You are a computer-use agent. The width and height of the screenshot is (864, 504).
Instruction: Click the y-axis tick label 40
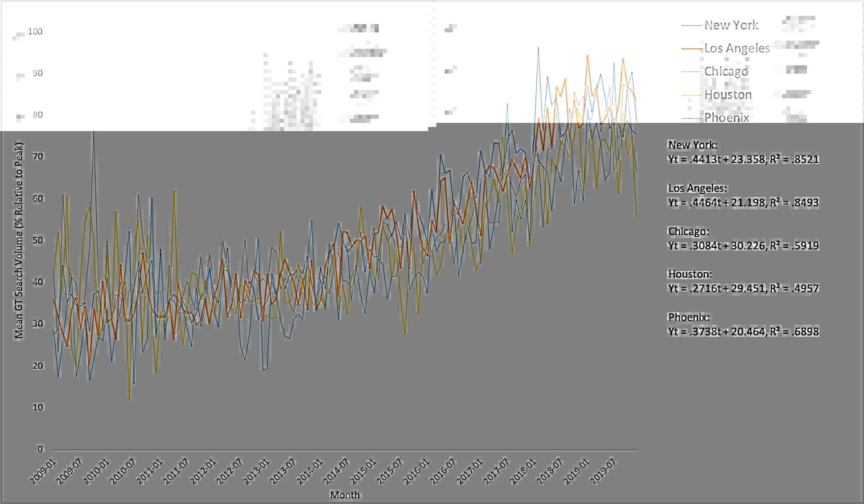coord(38,282)
